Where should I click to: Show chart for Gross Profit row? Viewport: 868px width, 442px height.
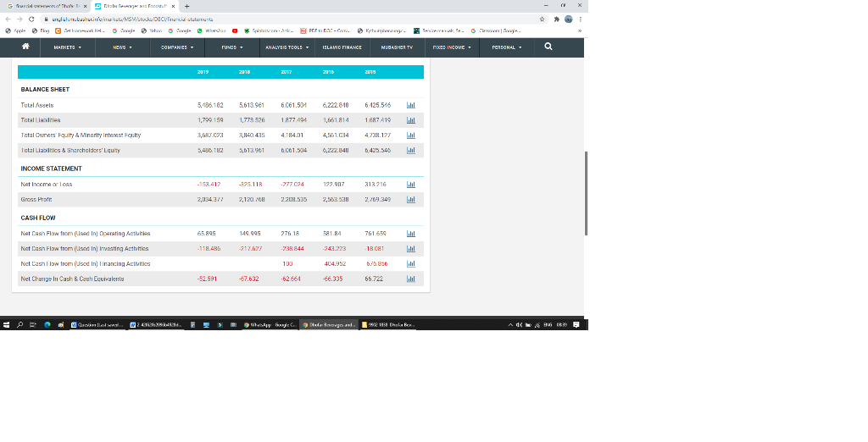point(411,199)
